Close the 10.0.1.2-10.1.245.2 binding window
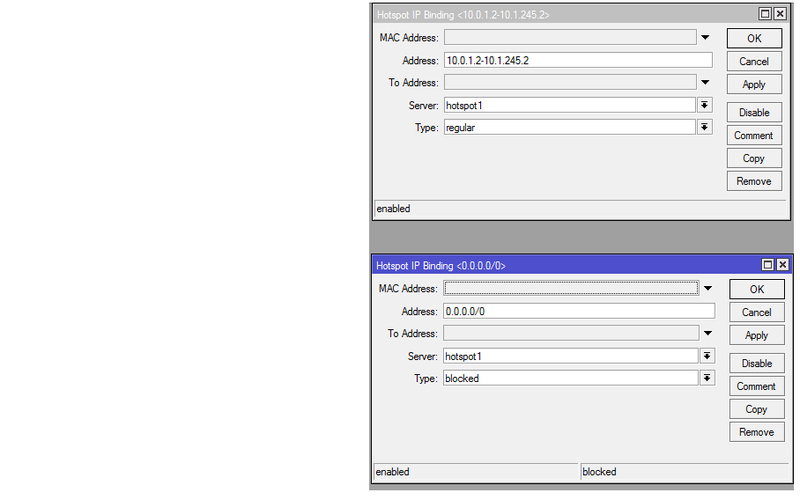Screen dimensions: 800x500 [780, 14]
